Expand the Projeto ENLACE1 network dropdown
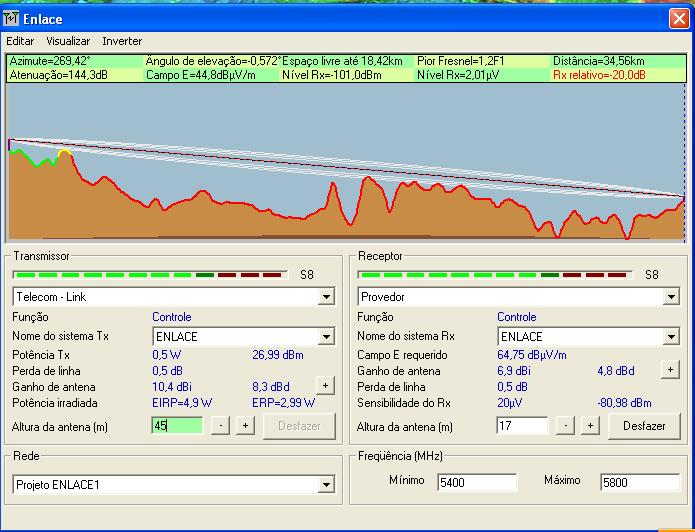The image size is (695, 532). (x=325, y=485)
